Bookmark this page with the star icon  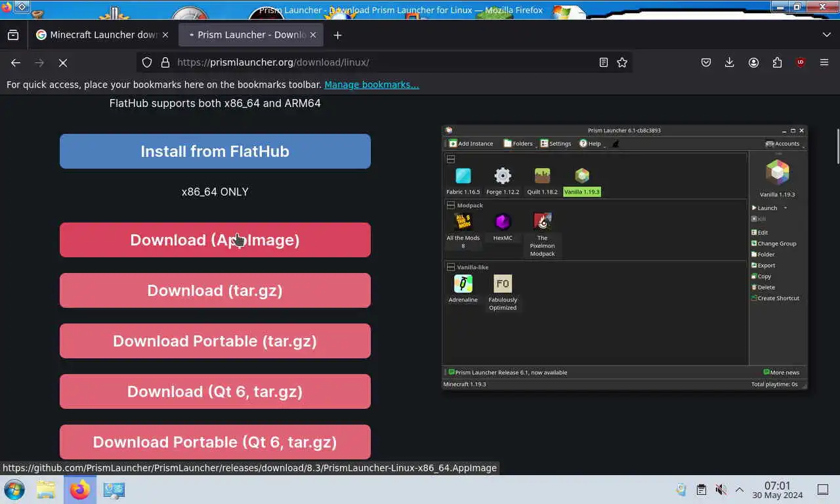click(622, 62)
